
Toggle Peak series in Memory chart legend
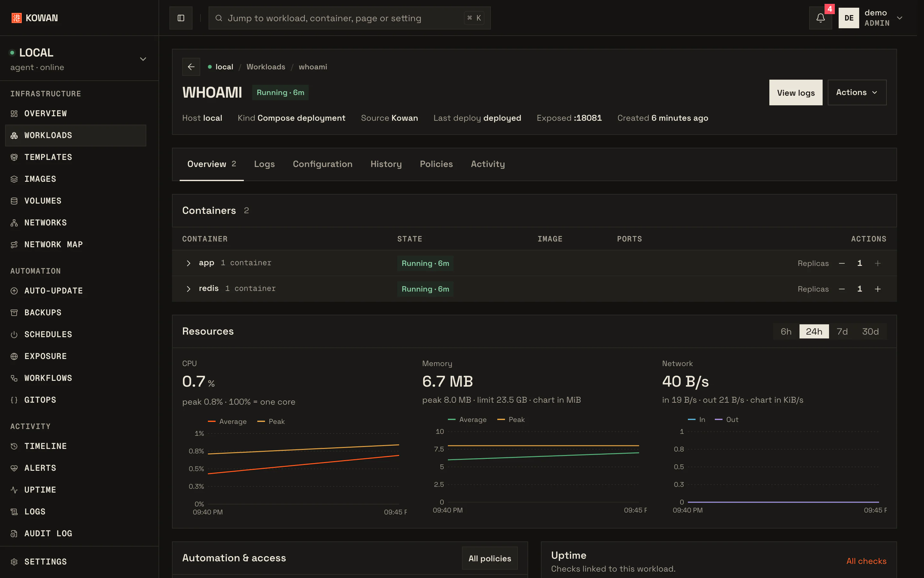tap(511, 419)
